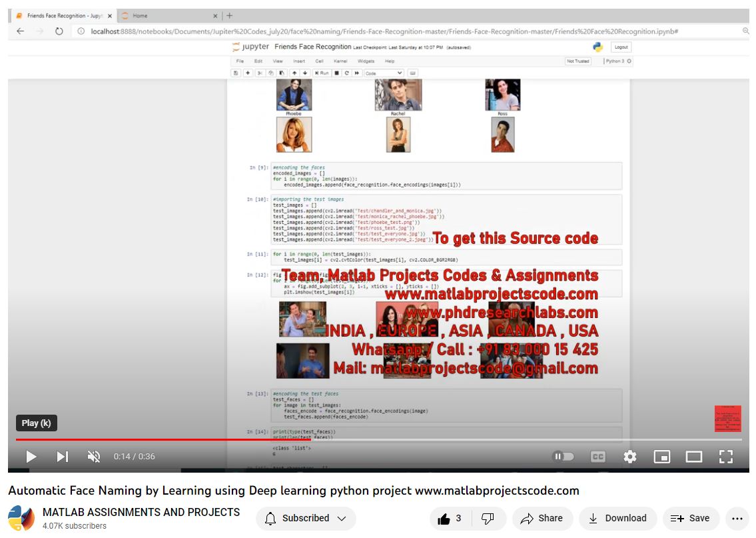
Task: Enter full screen mode
Action: 726,457
